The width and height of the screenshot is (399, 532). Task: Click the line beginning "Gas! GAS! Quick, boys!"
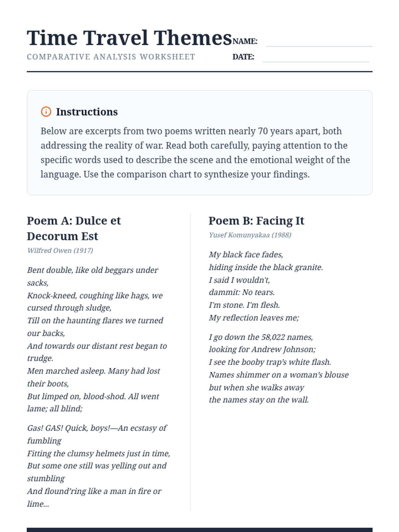(97, 428)
